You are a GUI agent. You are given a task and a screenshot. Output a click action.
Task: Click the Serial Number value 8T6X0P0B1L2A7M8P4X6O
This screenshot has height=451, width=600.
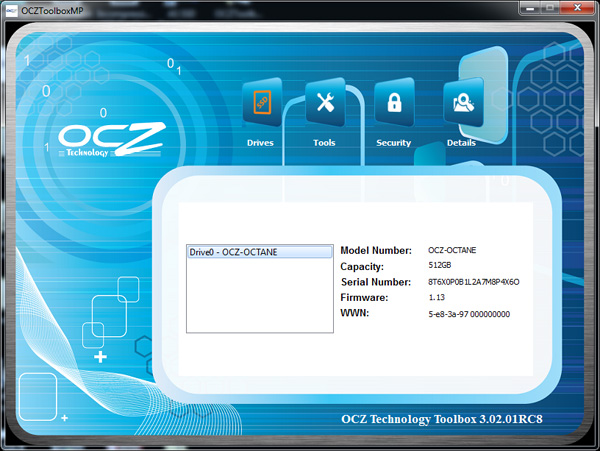click(473, 282)
